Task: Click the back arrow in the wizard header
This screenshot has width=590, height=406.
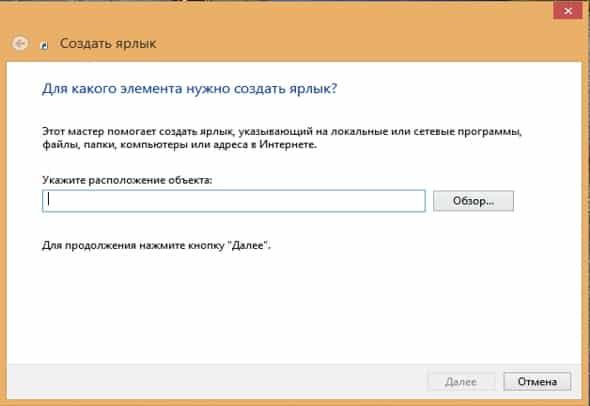Action: click(x=20, y=43)
